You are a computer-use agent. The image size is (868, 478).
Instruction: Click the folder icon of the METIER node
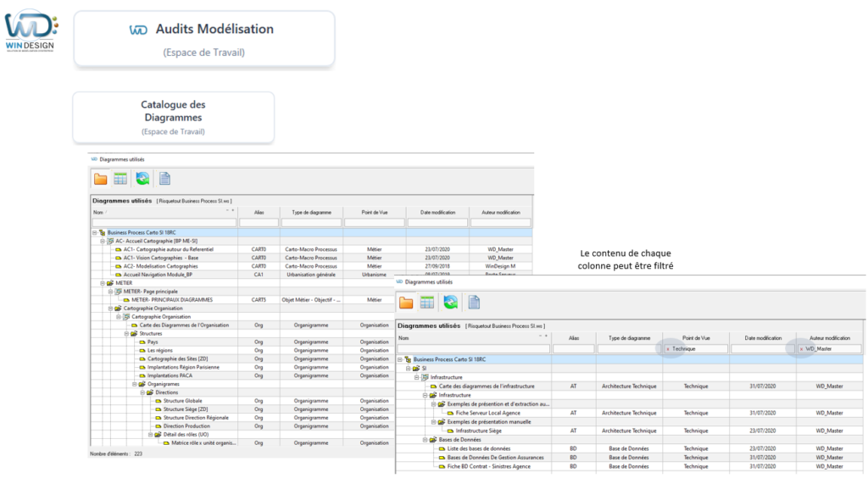point(110,283)
